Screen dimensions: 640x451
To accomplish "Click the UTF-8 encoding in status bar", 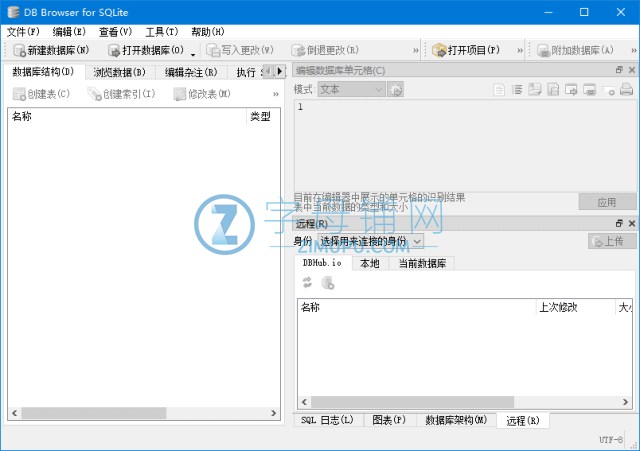I will tap(611, 440).
